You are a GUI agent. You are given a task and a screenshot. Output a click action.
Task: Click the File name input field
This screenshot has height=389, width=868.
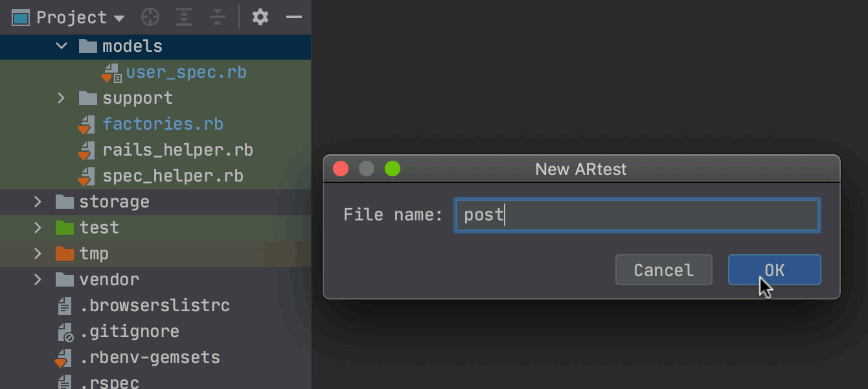pyautogui.click(x=637, y=215)
